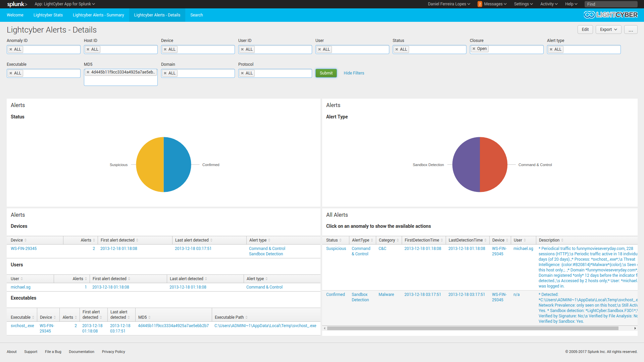Sort Users table by User column
This screenshot has width=644, height=362.
(17, 279)
